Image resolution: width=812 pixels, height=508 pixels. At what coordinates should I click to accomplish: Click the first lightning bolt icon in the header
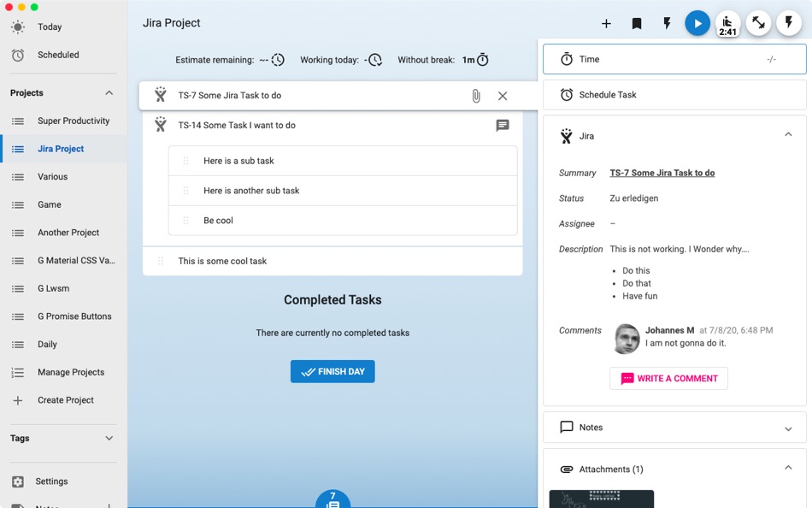pos(667,23)
